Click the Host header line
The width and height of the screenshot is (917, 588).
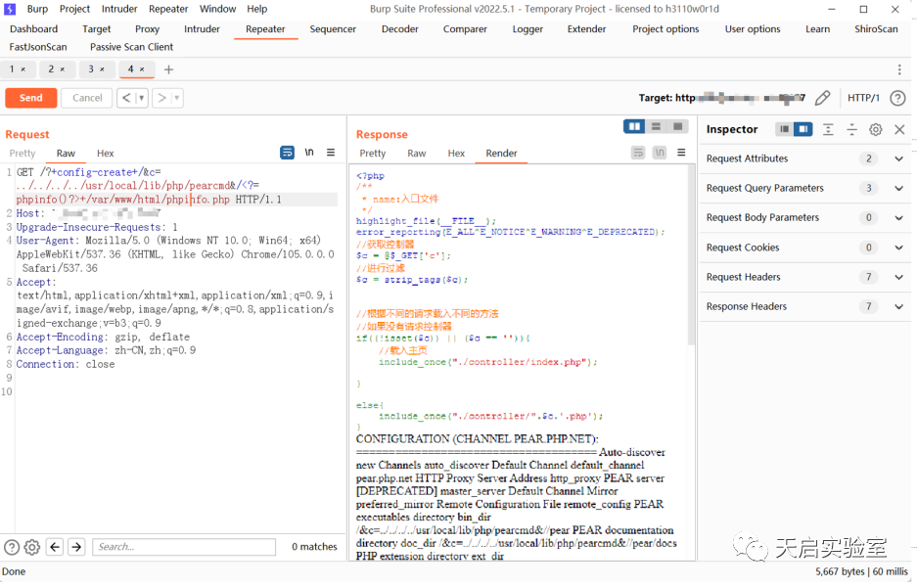coord(88,213)
